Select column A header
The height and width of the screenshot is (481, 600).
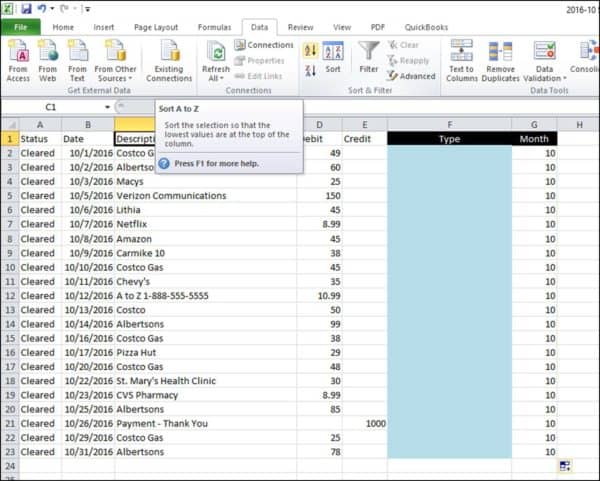click(x=40, y=124)
